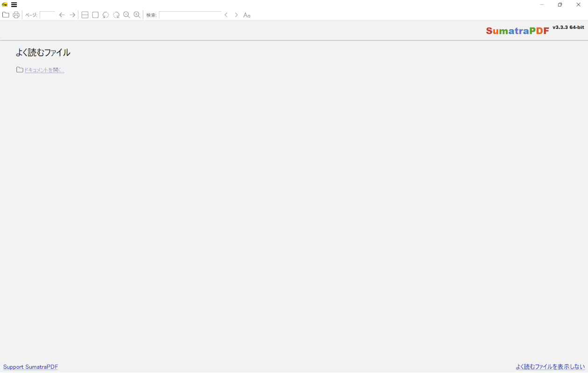The height and width of the screenshot is (373, 588).
Task: Toggle match case search option
Action: click(247, 15)
